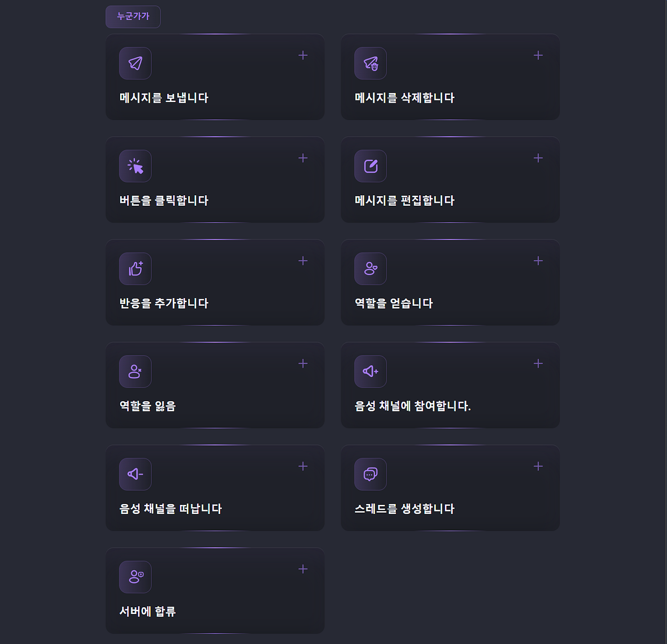Click the 역할을 얻습니다 card
This screenshot has height=644, width=667.
coord(450,283)
